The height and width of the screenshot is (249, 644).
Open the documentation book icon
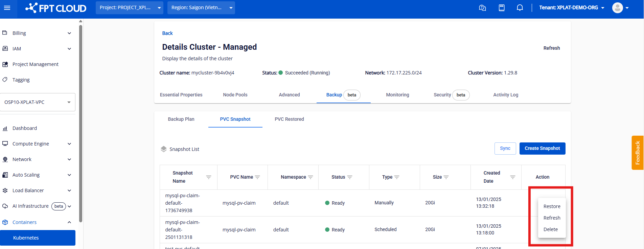[x=502, y=8]
